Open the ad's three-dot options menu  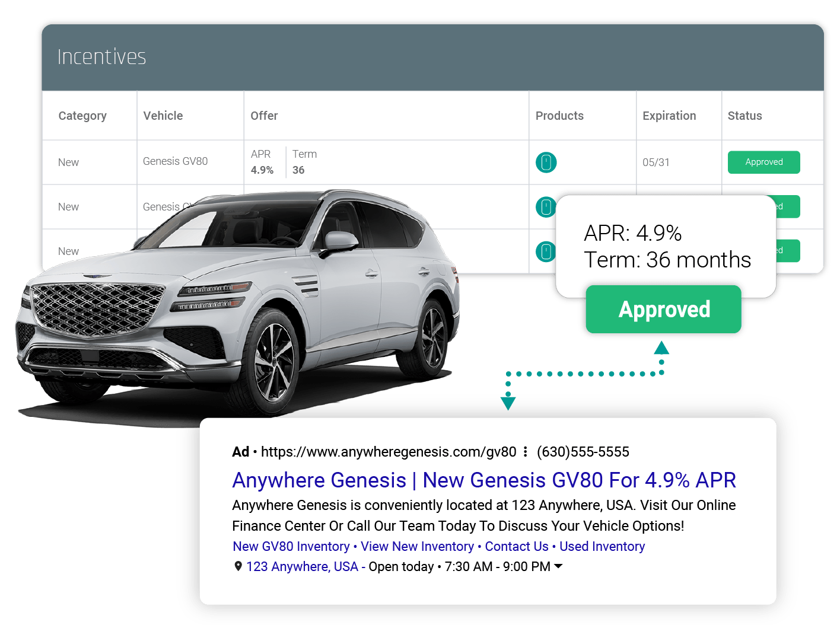point(525,452)
